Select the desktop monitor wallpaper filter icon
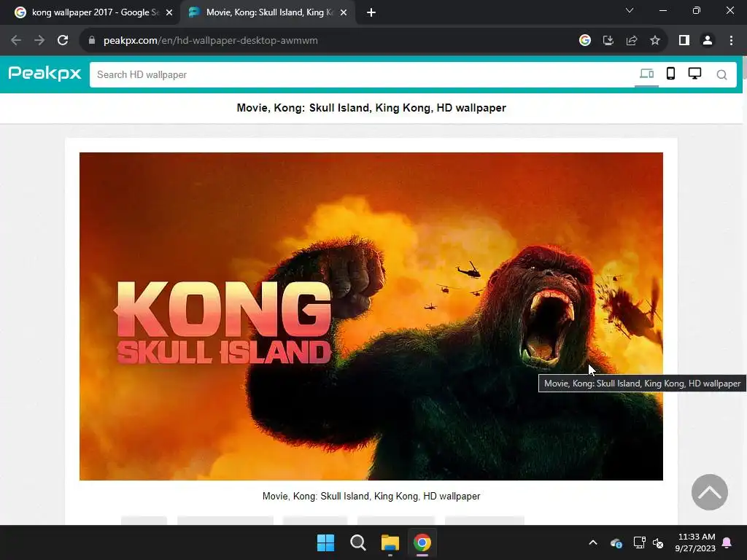This screenshot has height=560, width=747. pos(694,74)
